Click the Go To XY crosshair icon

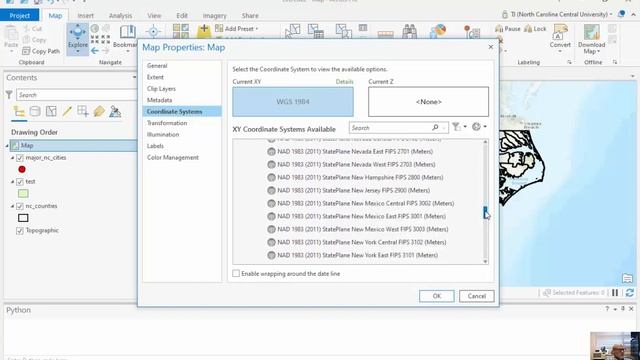pos(153,31)
